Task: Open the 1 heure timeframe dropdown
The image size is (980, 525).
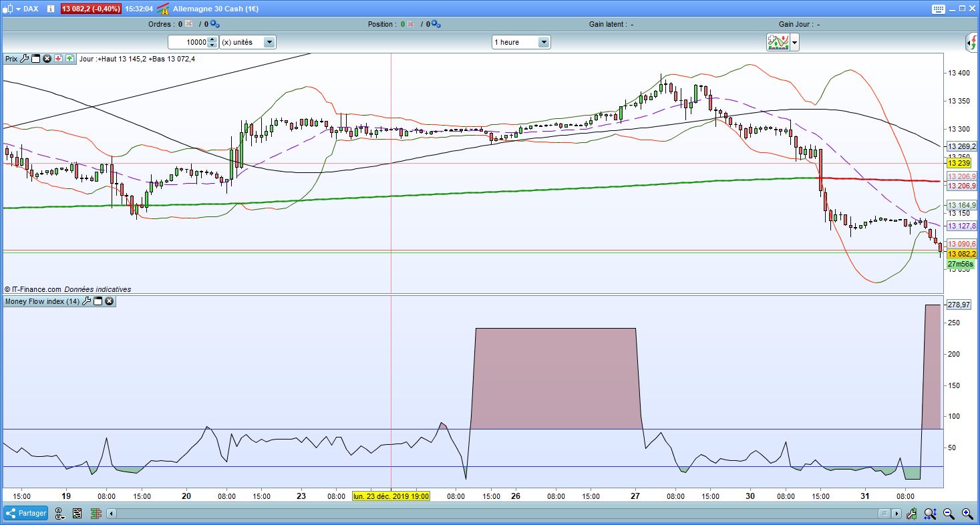Action: 520,42
